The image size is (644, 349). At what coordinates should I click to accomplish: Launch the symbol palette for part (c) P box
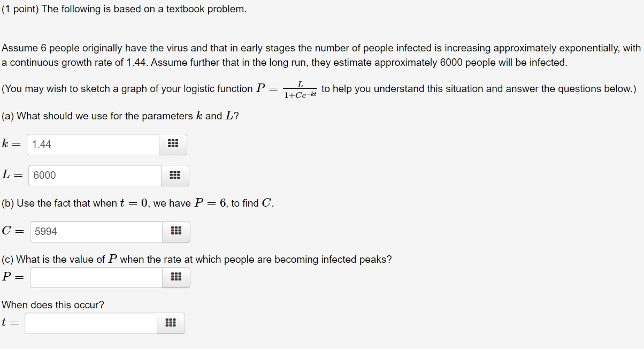(x=176, y=277)
